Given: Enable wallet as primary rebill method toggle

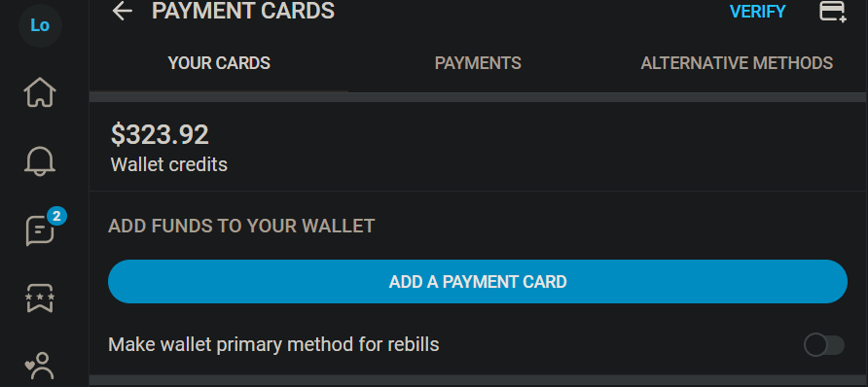Looking at the screenshot, I should point(824,345).
